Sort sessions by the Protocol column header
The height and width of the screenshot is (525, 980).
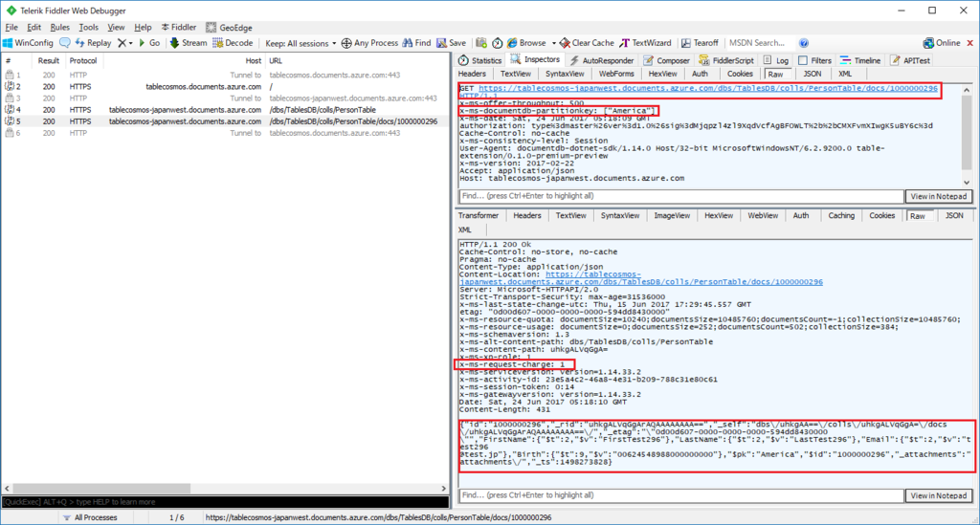point(83,60)
